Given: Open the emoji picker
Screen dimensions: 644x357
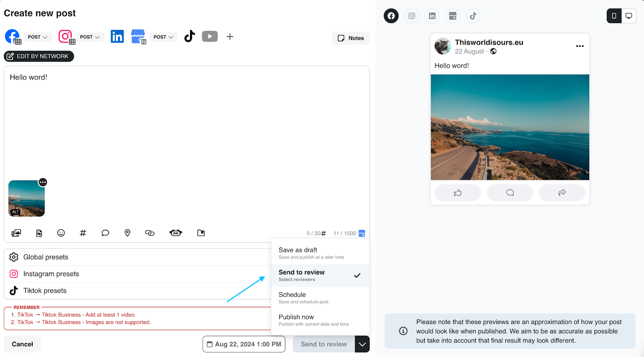Looking at the screenshot, I should click(x=61, y=233).
